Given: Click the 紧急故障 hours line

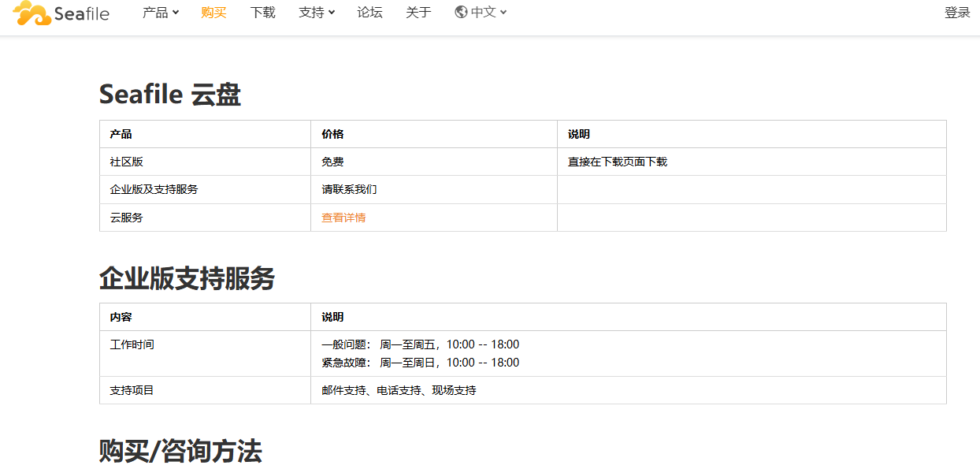Looking at the screenshot, I should pos(421,363).
